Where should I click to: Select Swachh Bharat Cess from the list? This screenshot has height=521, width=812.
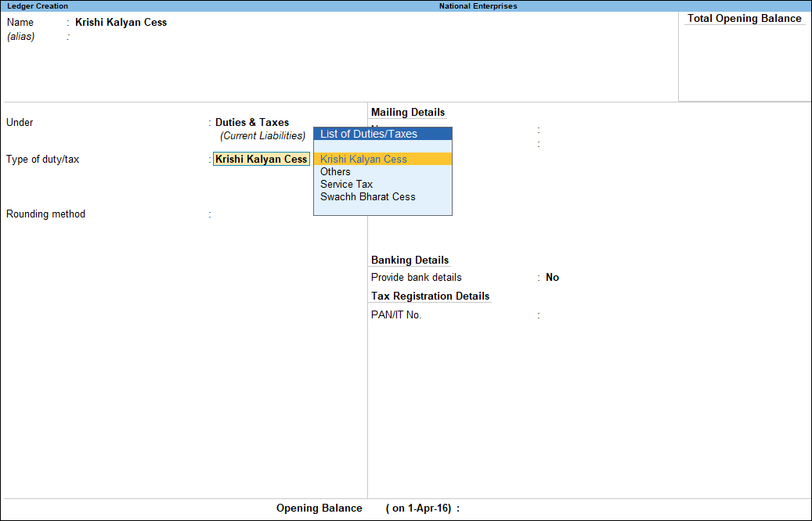[383, 196]
